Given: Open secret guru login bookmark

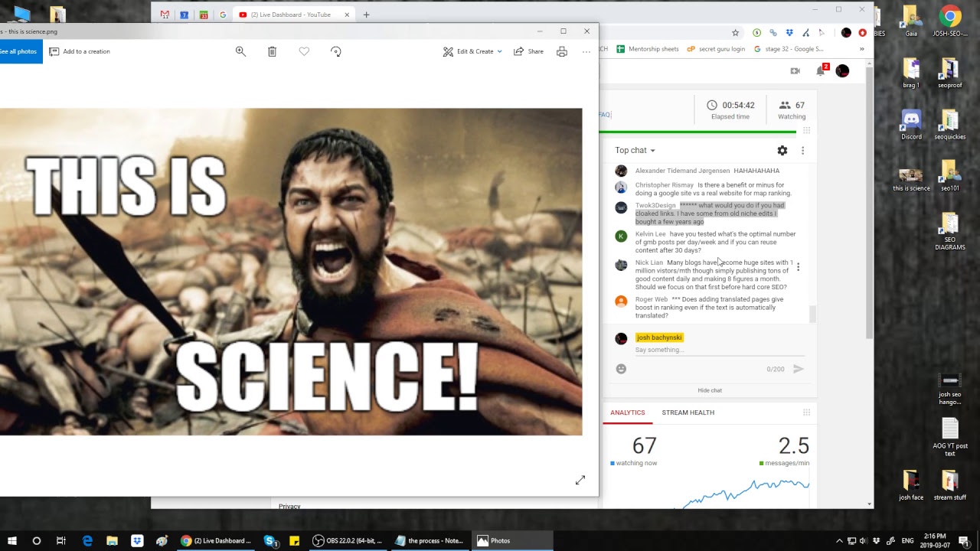Looking at the screenshot, I should coord(716,49).
